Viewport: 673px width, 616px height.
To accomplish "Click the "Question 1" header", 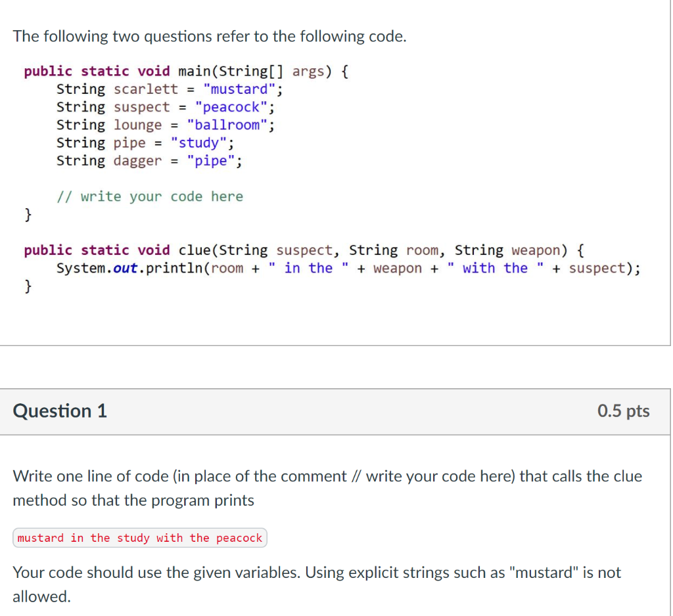I will point(59,410).
